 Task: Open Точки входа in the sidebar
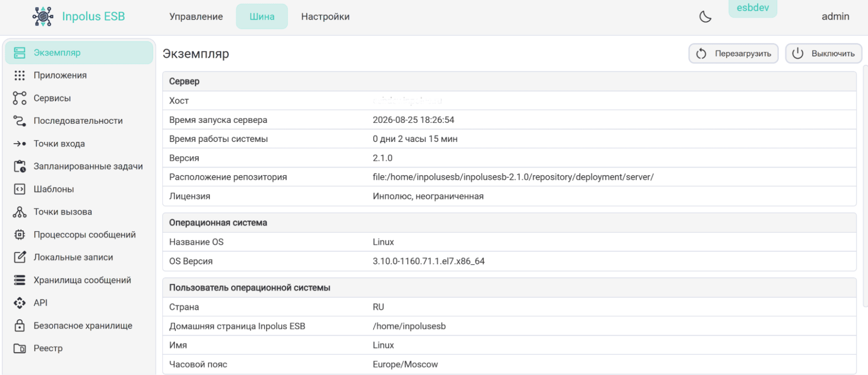[59, 144]
